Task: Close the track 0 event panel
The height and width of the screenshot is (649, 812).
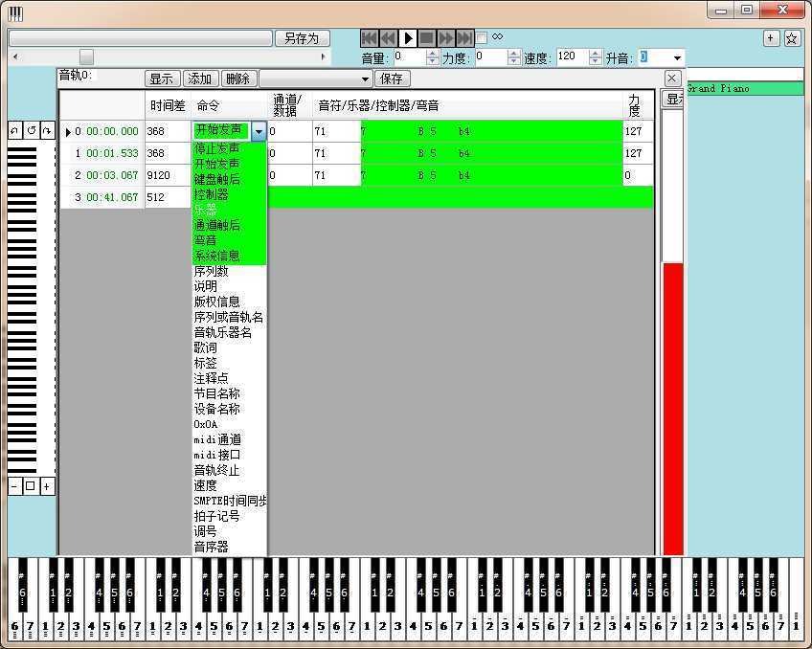Action: (671, 78)
